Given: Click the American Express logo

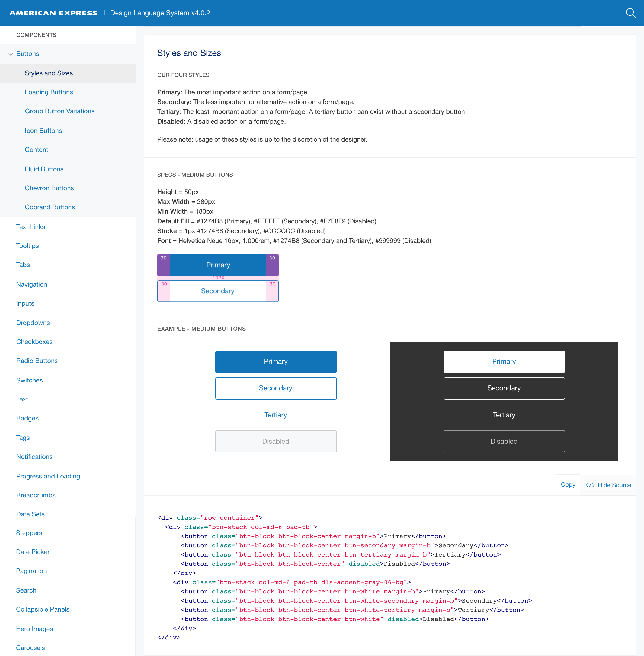Looking at the screenshot, I should pyautogui.click(x=53, y=13).
